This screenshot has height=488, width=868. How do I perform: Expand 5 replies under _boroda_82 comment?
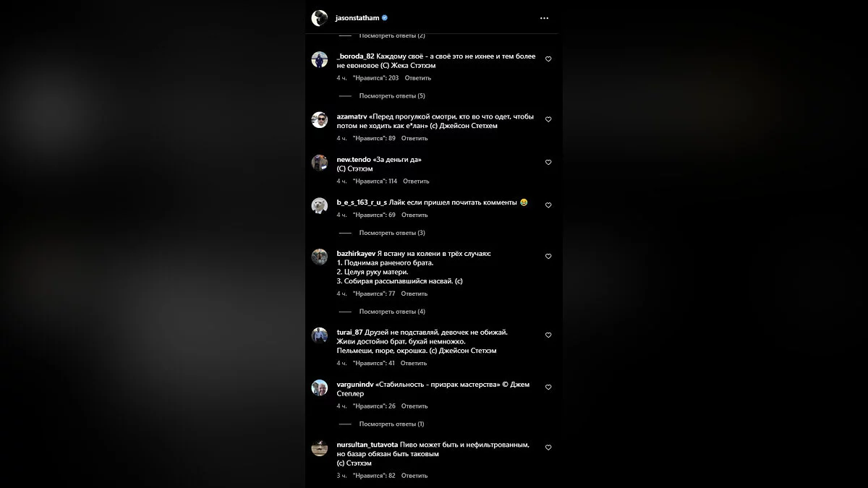point(392,95)
